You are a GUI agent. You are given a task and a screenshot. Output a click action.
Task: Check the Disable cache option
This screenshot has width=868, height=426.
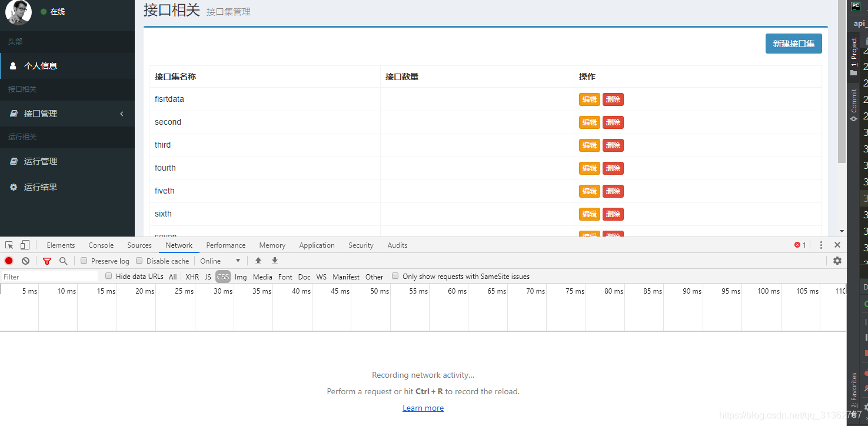[139, 261]
